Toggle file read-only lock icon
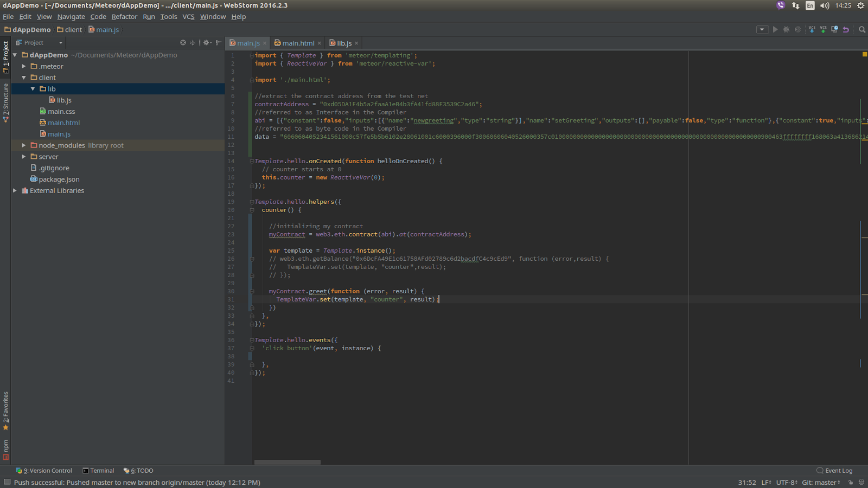868x488 pixels. 850,483
